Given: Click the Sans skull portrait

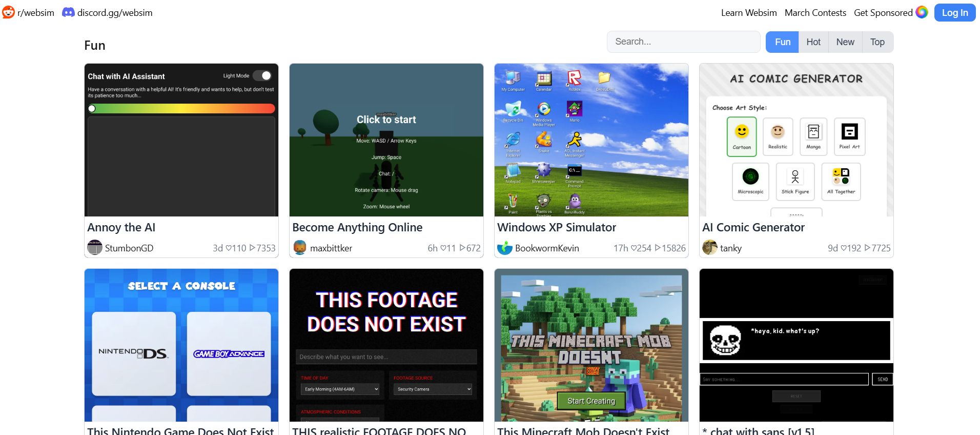Looking at the screenshot, I should tap(725, 340).
